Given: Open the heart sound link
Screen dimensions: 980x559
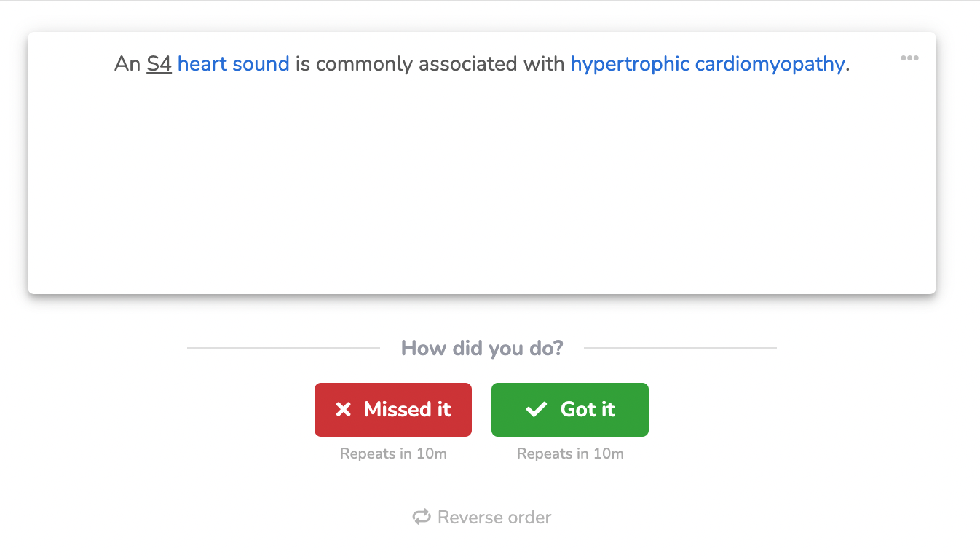Looking at the screenshot, I should coord(233,64).
